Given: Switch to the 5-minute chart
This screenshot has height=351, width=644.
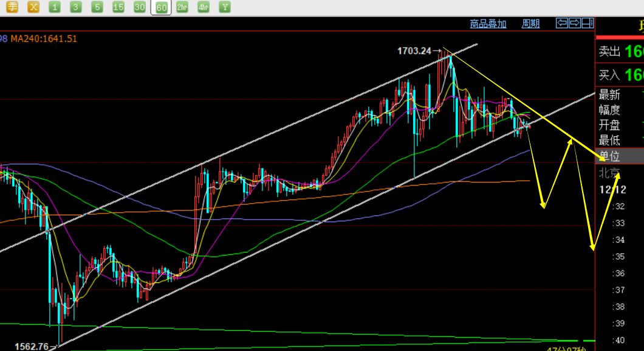Looking at the screenshot, I should [97, 7].
